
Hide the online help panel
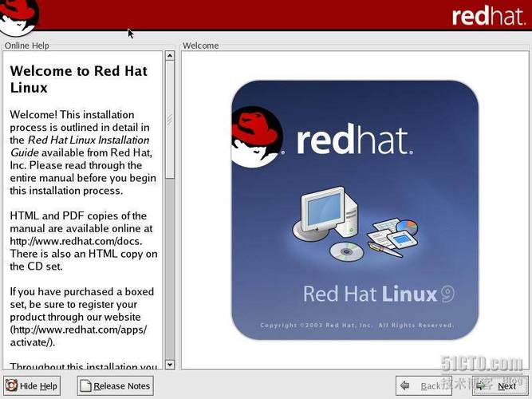pyautogui.click(x=32, y=385)
